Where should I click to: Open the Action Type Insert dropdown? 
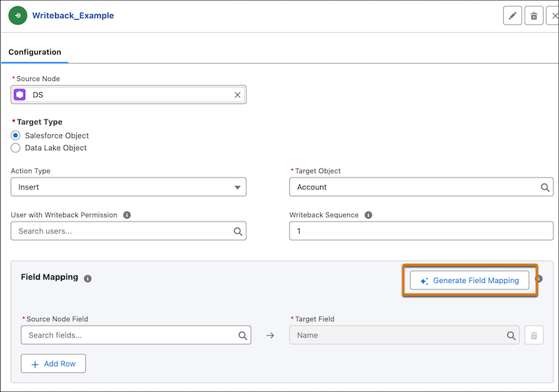pyautogui.click(x=129, y=187)
